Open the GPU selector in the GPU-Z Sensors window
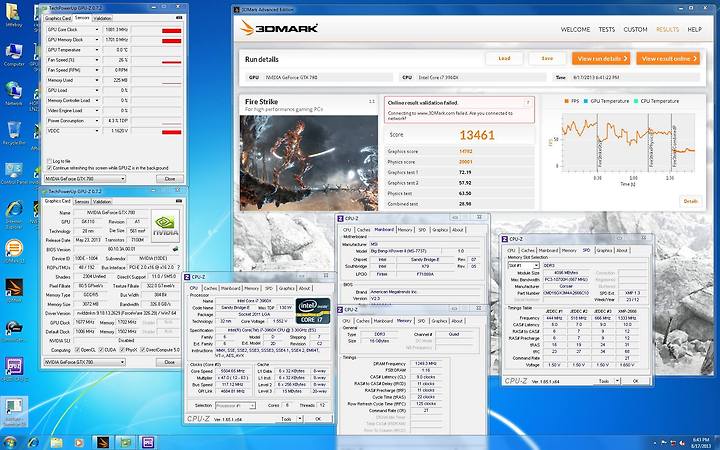This screenshot has height=450, width=720. [84, 179]
